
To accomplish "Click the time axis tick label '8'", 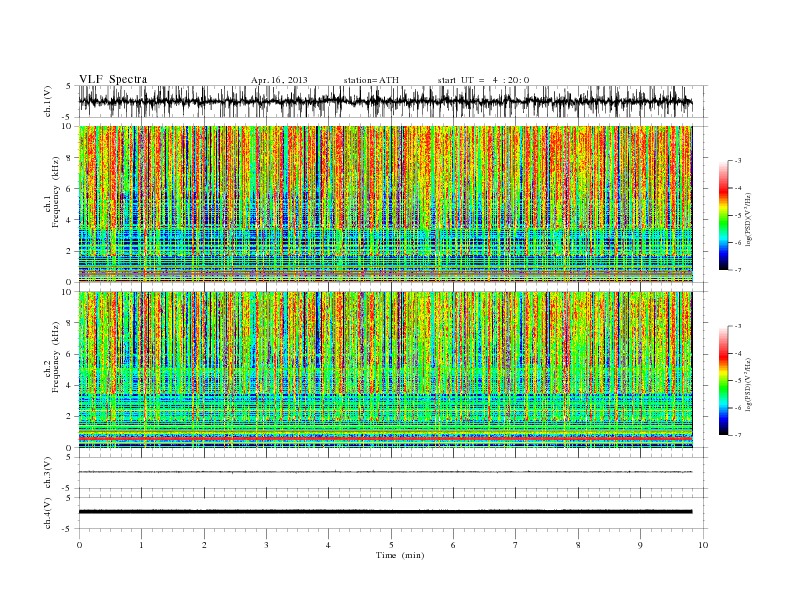I will pos(578,545).
